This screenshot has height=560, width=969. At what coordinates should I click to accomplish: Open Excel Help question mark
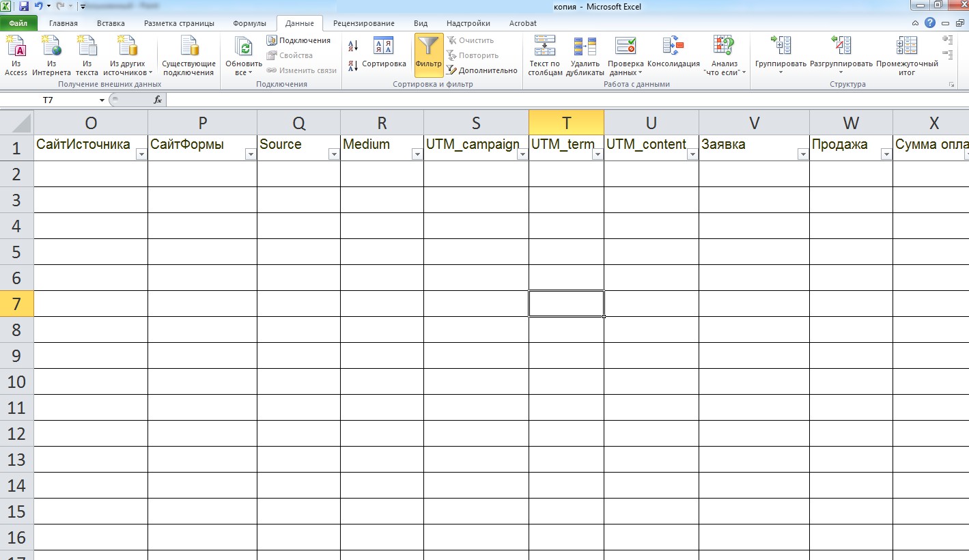929,23
